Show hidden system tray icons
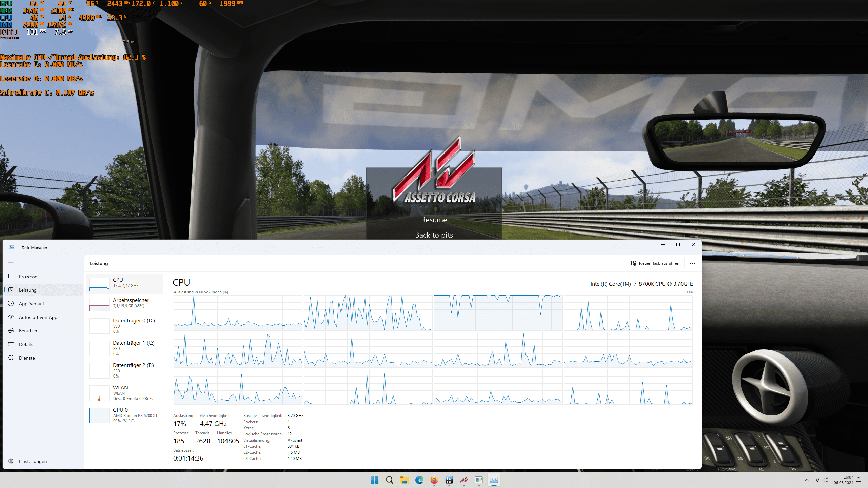This screenshot has width=868, height=488. pyautogui.click(x=807, y=480)
